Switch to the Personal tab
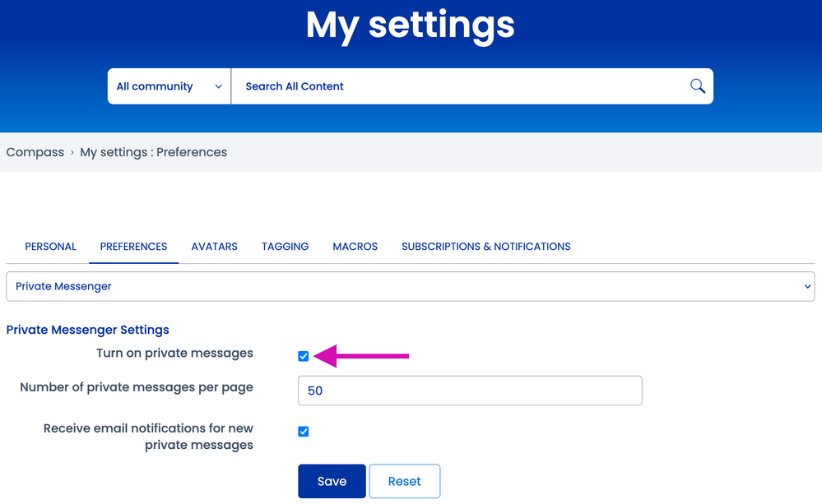Image resolution: width=822 pixels, height=504 pixels. click(x=50, y=247)
